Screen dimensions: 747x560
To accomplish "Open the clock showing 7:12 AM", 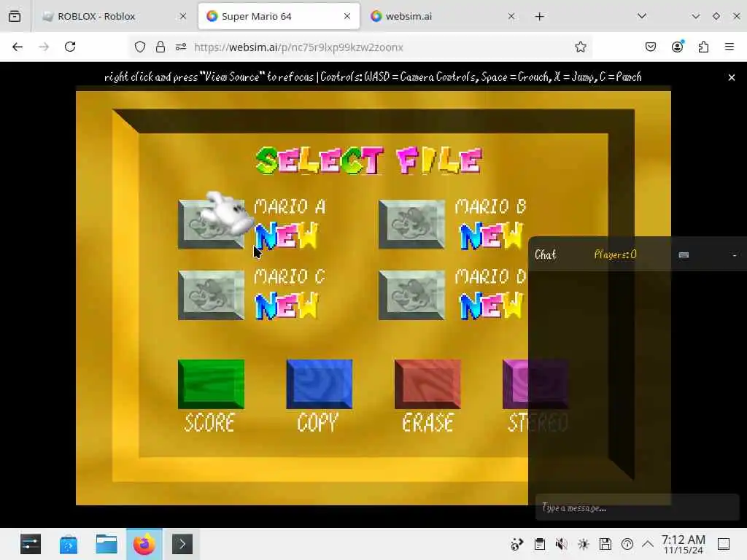I will click(684, 544).
